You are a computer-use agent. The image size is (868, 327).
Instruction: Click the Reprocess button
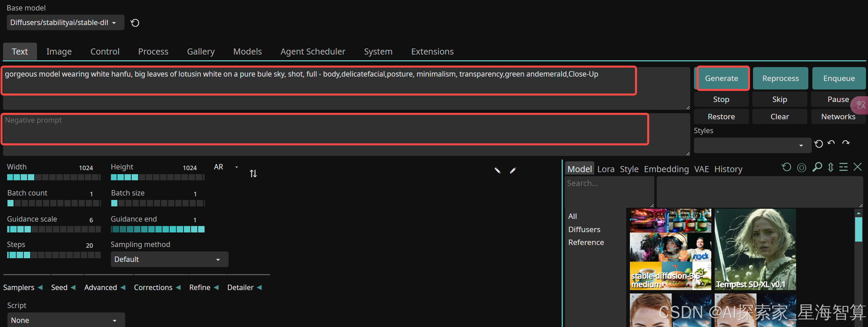pos(780,78)
